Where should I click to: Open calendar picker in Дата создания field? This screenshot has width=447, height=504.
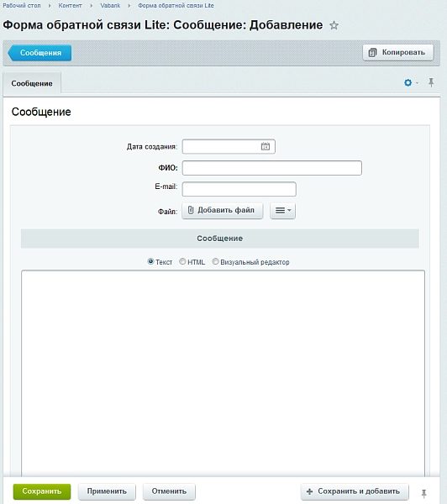(266, 146)
